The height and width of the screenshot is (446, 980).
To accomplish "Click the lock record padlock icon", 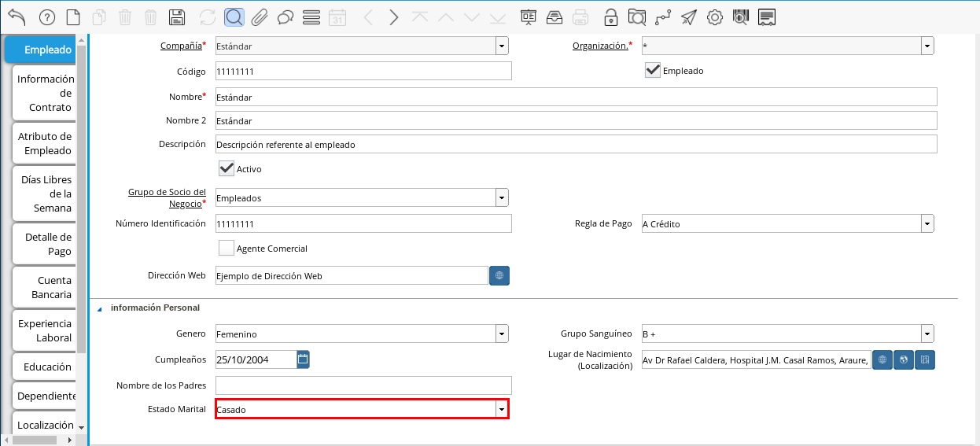I will (x=610, y=17).
